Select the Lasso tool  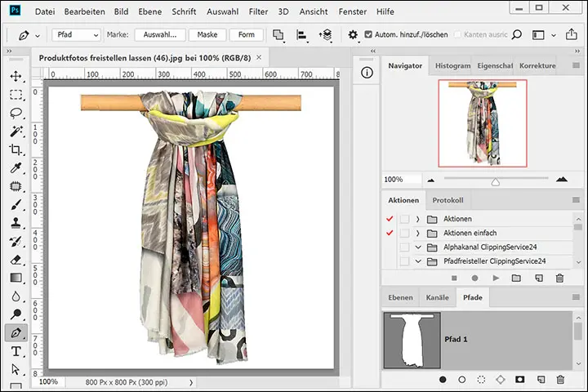16,113
